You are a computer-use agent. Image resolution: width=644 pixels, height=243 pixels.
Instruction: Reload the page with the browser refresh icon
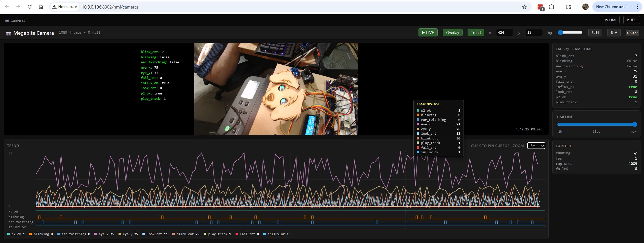pos(29,7)
